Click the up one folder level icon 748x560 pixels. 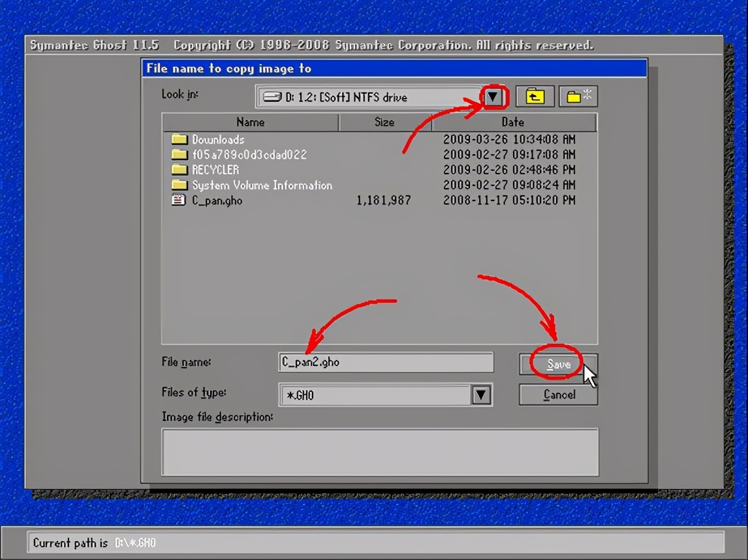[535, 97]
